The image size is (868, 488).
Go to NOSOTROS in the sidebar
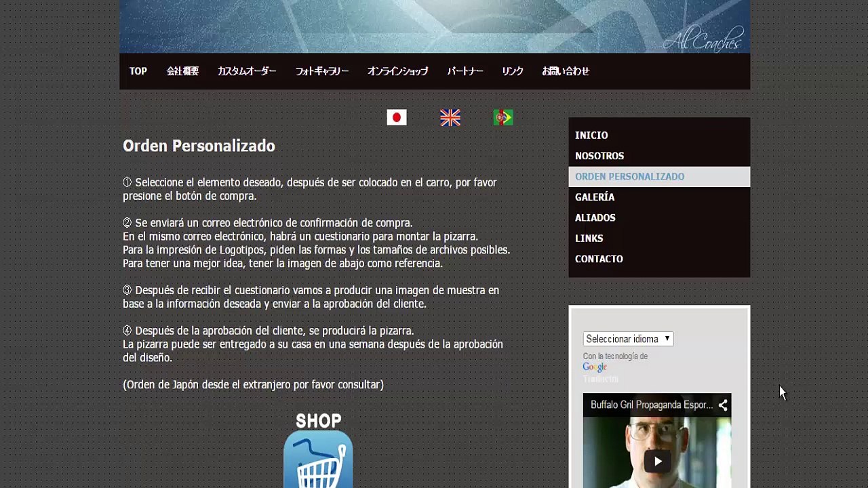point(659,156)
